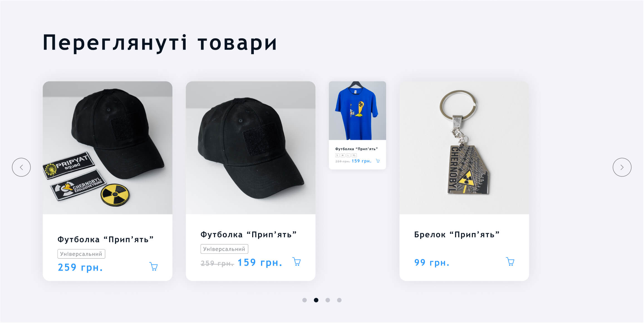Add the 259 грн. cap to cart

(154, 266)
